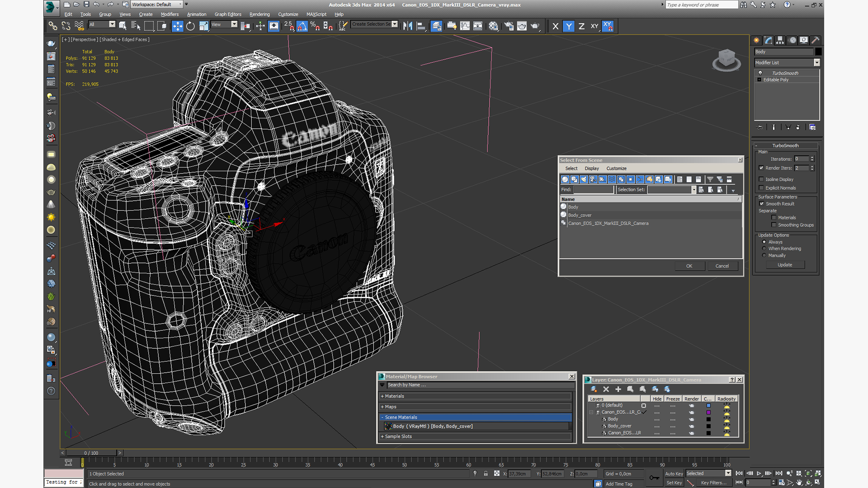Click Cancel in Select From Scene dialog
Image resolution: width=868 pixels, height=488 pixels.
(x=722, y=266)
